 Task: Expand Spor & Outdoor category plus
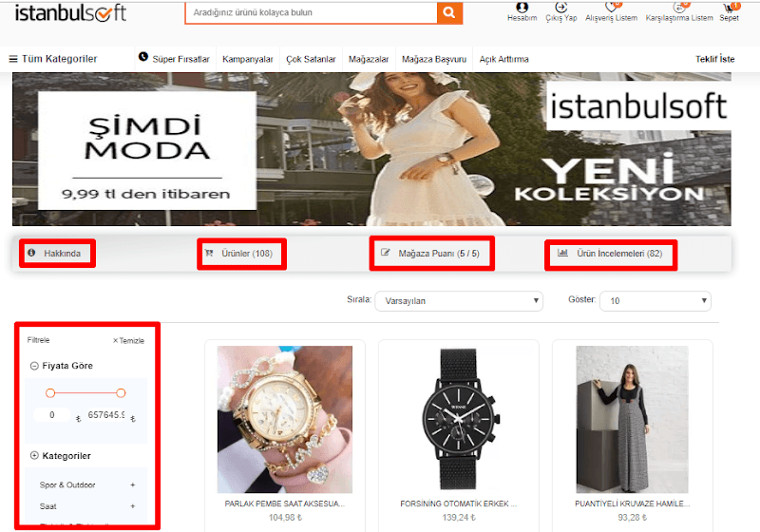point(132,484)
